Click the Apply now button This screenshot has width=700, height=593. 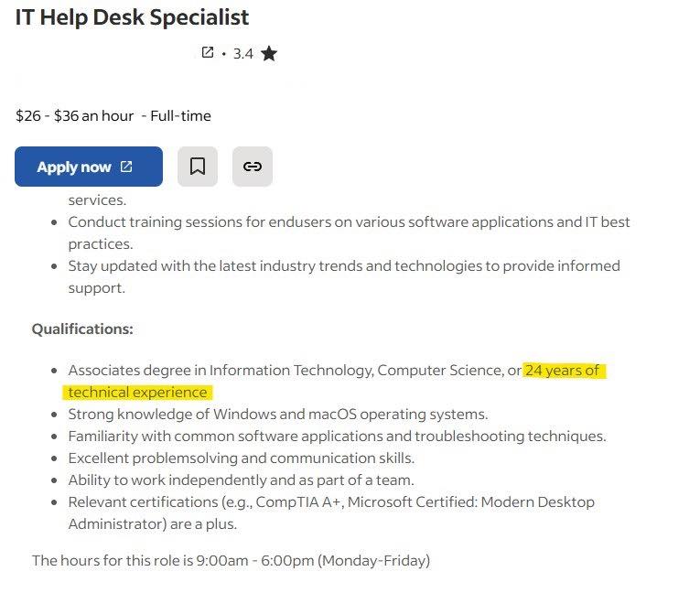(x=89, y=167)
